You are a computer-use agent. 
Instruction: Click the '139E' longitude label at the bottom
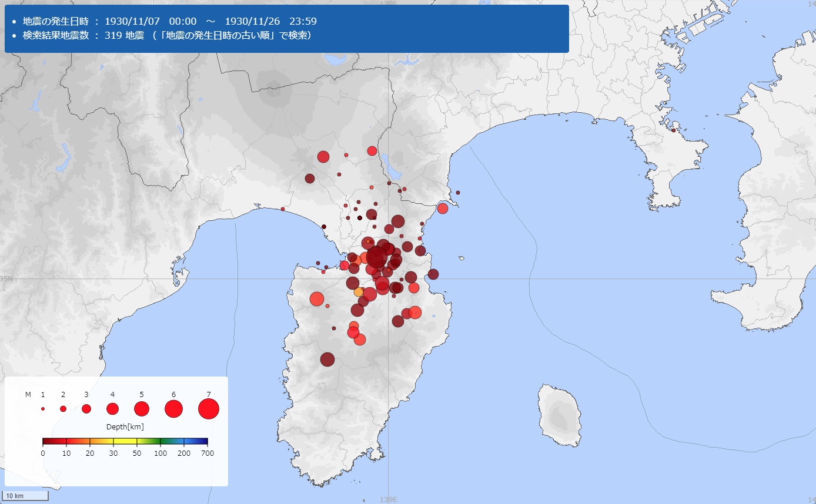tap(389, 499)
